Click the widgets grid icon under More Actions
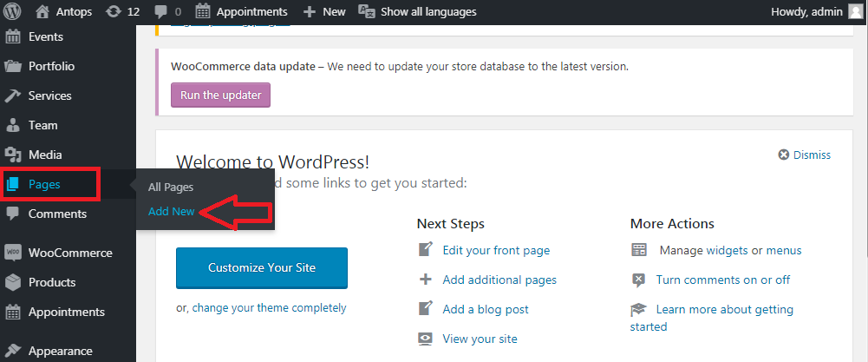Viewport: 868px width, 362px height. tap(639, 250)
